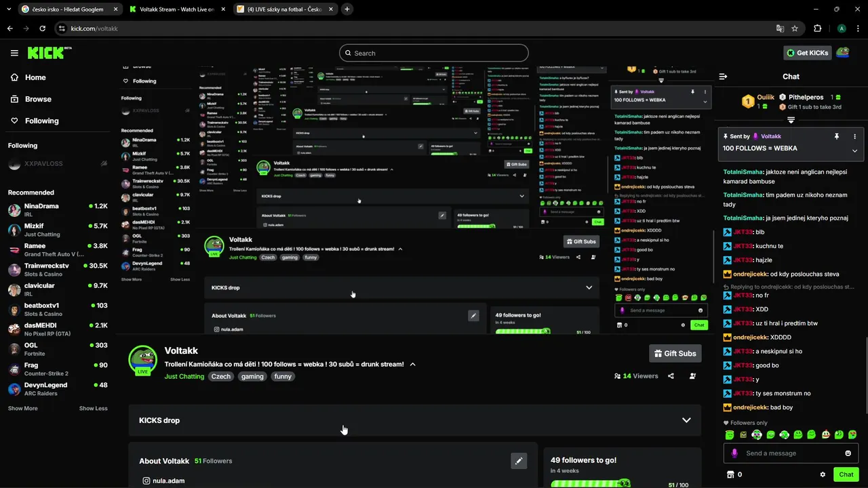Open the Just Chatting category link
Image resolution: width=868 pixels, height=488 pixels.
click(184, 377)
